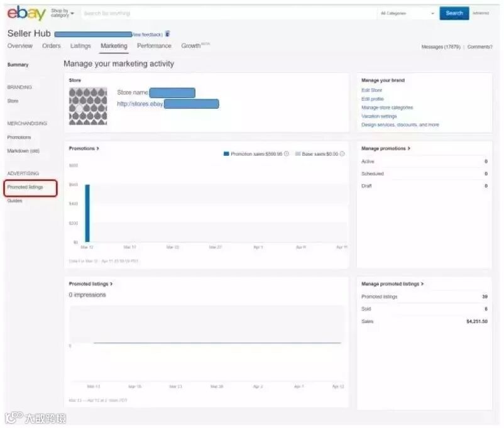
Task: Open Markdown (old) in sidebar
Action: click(23, 151)
